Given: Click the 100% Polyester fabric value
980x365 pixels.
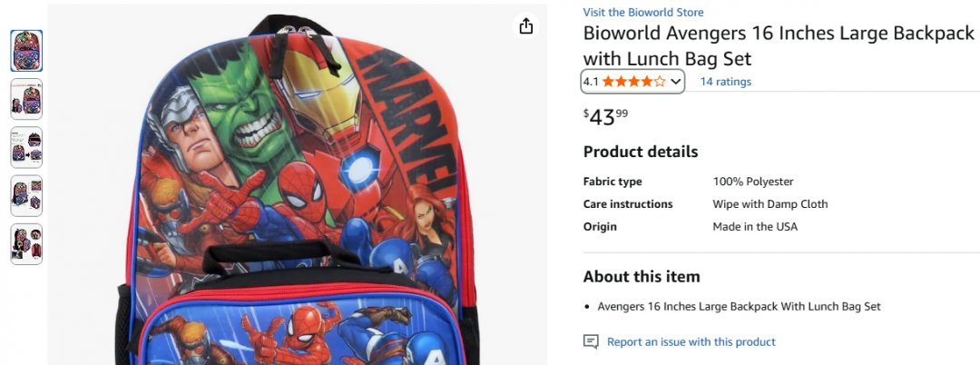Looking at the screenshot, I should 753,182.
